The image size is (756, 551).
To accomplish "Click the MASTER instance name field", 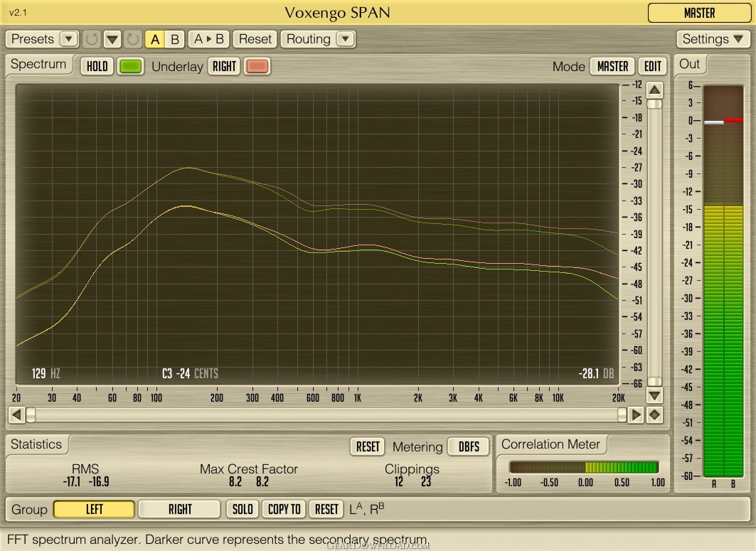I will 699,13.
